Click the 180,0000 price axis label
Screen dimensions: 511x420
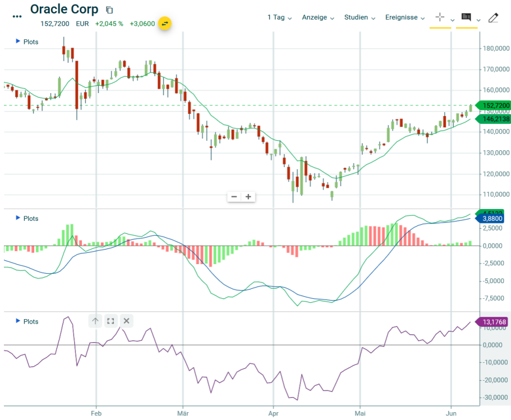click(496, 48)
